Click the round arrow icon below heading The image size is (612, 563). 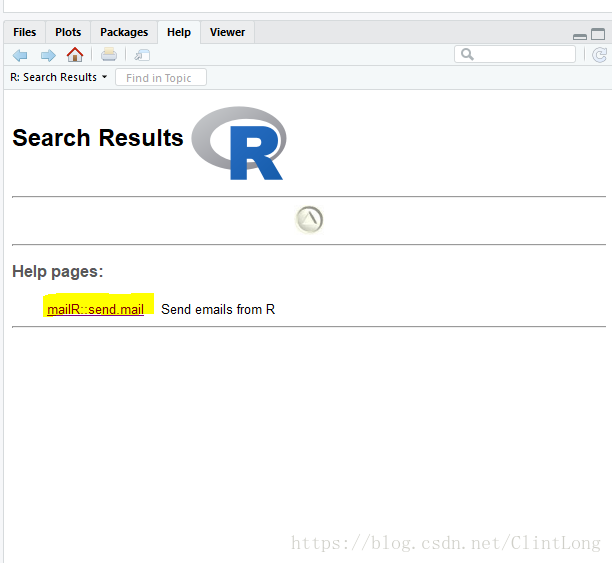309,220
